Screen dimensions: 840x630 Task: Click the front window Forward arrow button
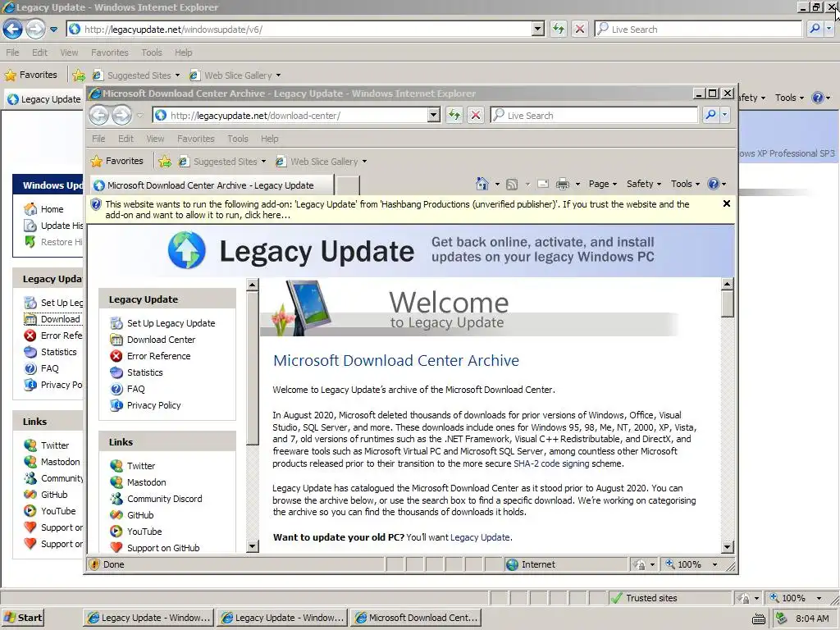121,115
